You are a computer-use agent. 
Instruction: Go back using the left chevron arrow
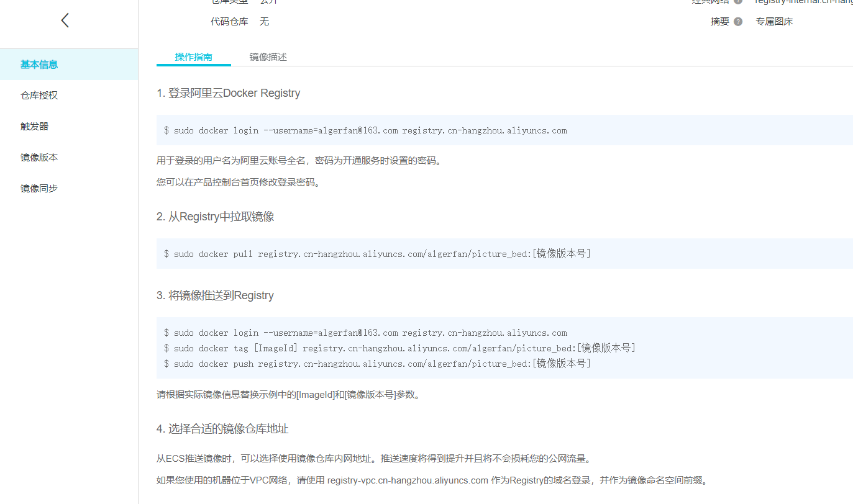pyautogui.click(x=65, y=20)
